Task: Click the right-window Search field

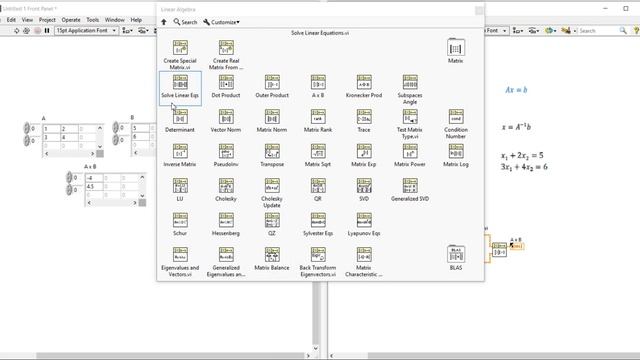Action: 598,31
